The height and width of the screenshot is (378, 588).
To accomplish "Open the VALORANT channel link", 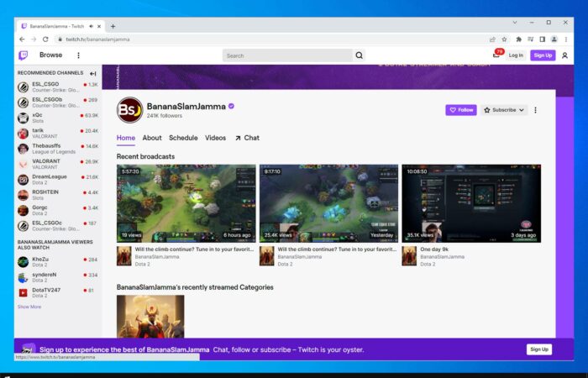I will (58, 164).
